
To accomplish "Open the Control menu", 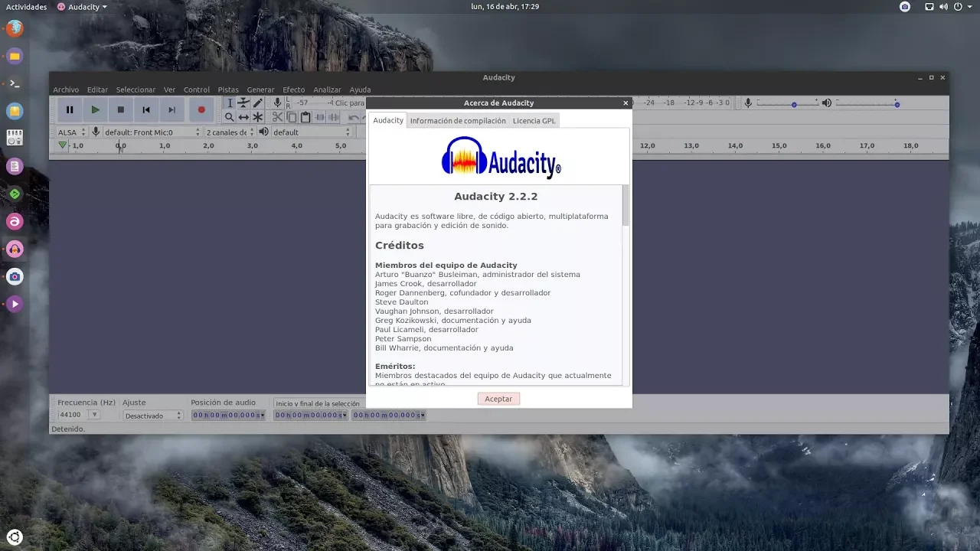I will click(197, 90).
